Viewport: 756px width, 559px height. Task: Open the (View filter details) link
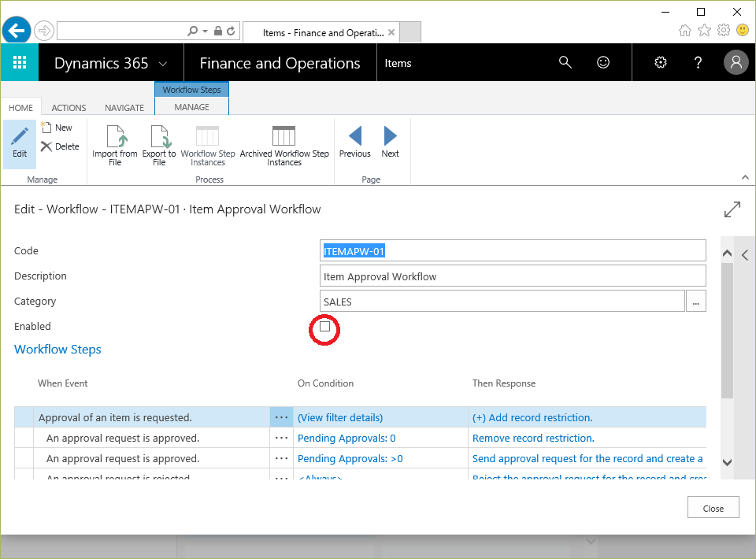point(340,418)
